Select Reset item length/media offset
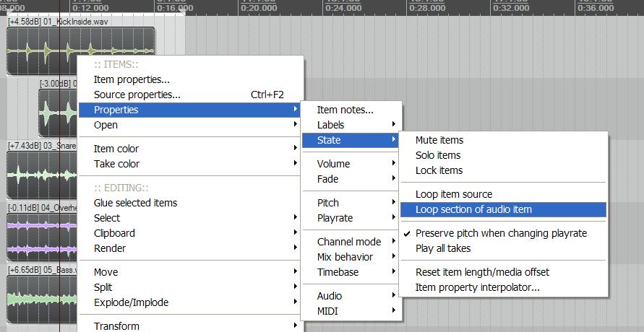This screenshot has width=644, height=332. pyautogui.click(x=482, y=272)
